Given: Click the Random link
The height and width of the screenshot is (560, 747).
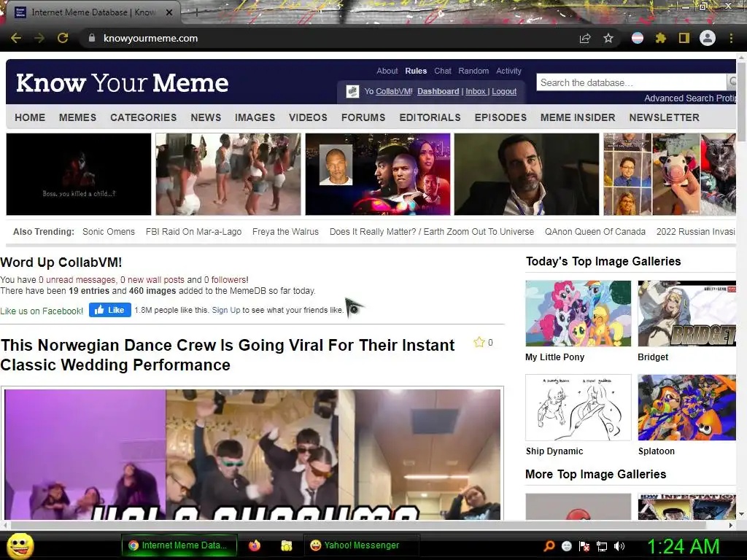Looking at the screenshot, I should [x=473, y=71].
